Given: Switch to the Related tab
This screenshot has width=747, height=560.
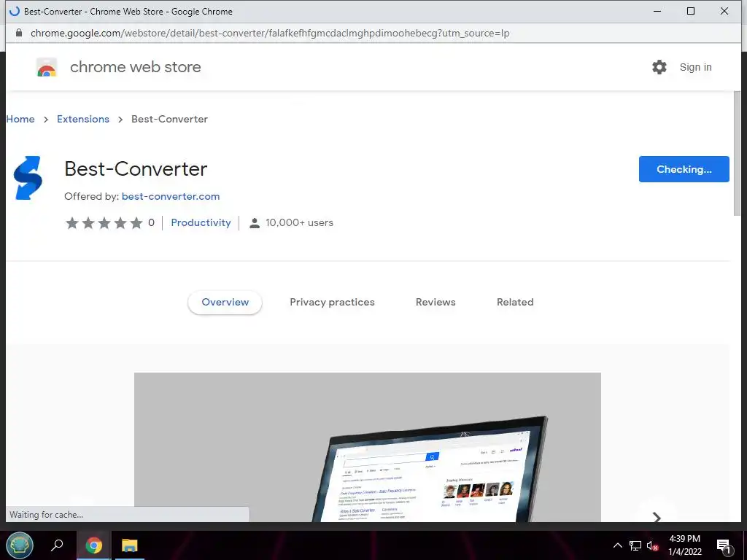Looking at the screenshot, I should (x=515, y=303).
